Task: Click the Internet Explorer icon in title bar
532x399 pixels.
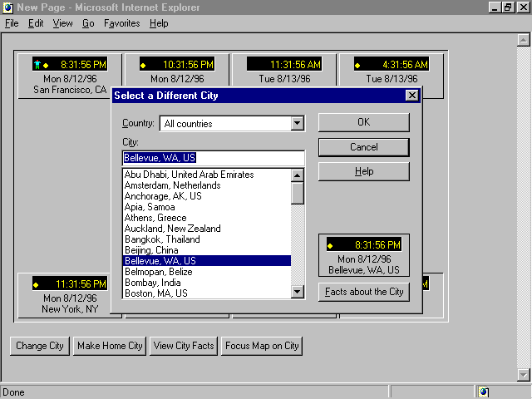Action: click(x=7, y=7)
